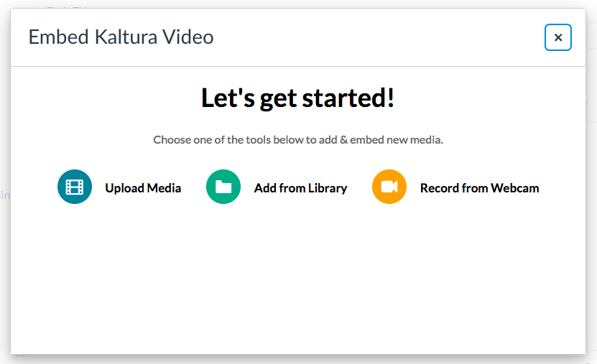
Task: Open the Record from Webcam text label
Action: (x=479, y=188)
